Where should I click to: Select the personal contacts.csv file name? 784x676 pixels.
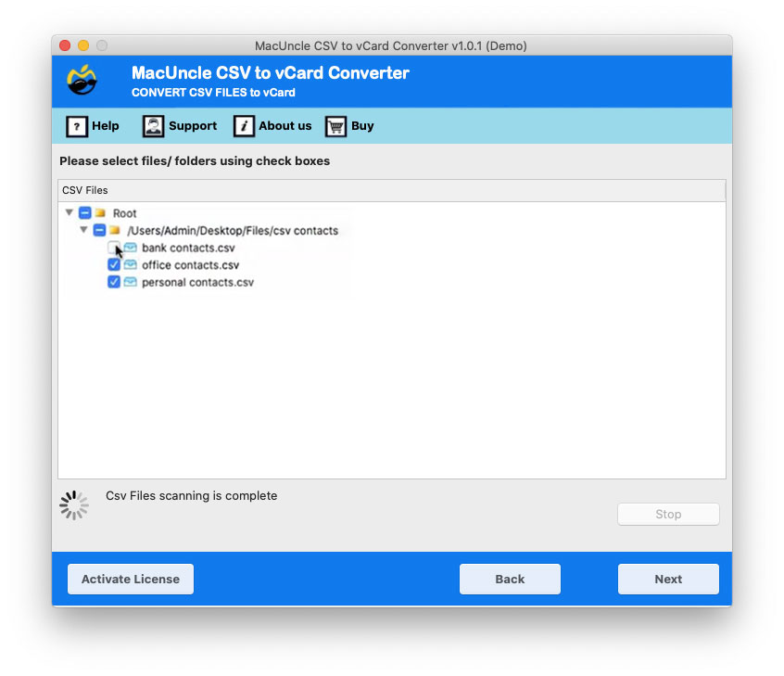pos(198,282)
